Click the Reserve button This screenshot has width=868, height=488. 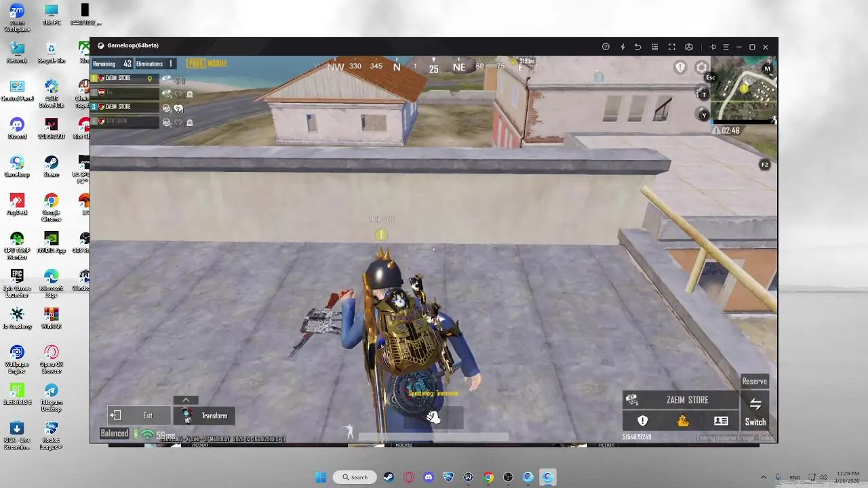pos(754,381)
